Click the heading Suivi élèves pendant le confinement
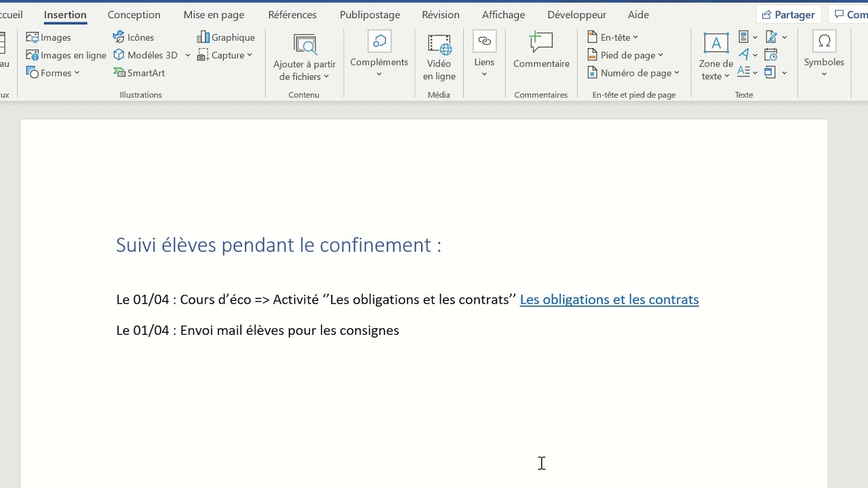 point(279,245)
